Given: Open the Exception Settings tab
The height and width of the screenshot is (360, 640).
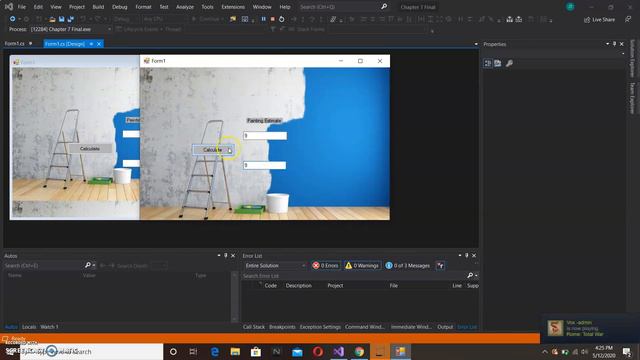Looking at the screenshot, I should (x=320, y=327).
